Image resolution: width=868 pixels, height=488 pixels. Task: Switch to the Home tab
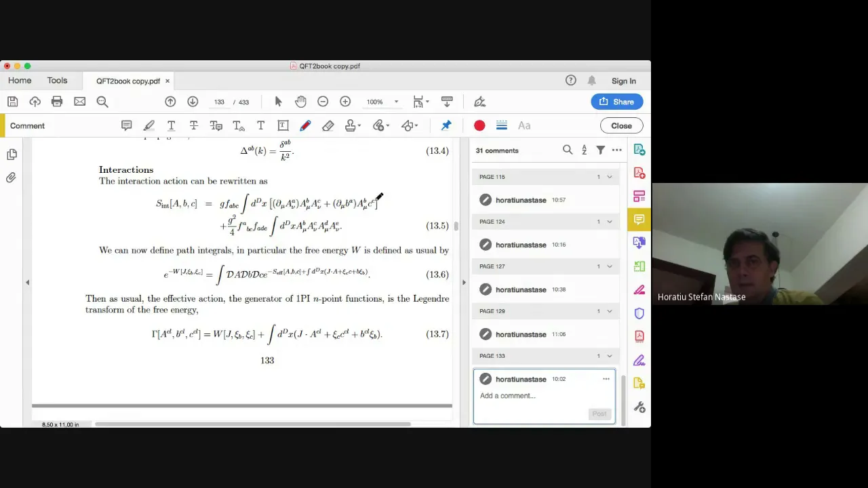pos(20,81)
